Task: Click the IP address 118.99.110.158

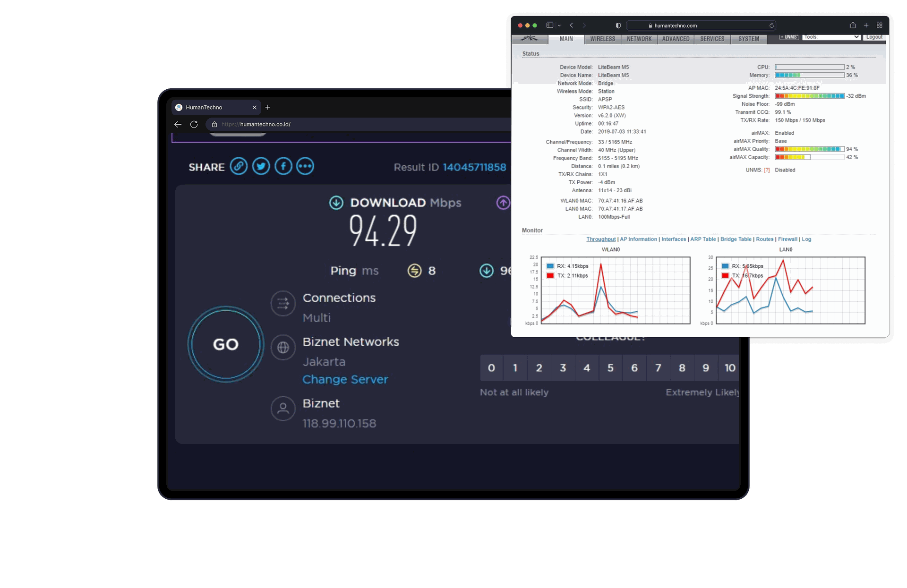Action: [339, 423]
